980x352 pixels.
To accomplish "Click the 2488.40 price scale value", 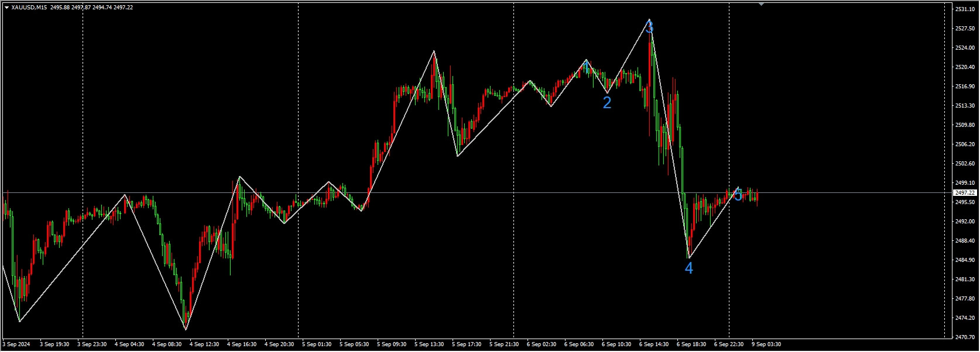I will click(965, 241).
